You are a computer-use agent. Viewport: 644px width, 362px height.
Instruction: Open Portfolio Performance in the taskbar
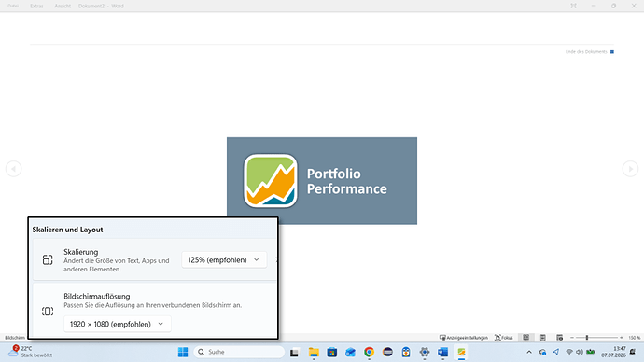click(x=461, y=352)
